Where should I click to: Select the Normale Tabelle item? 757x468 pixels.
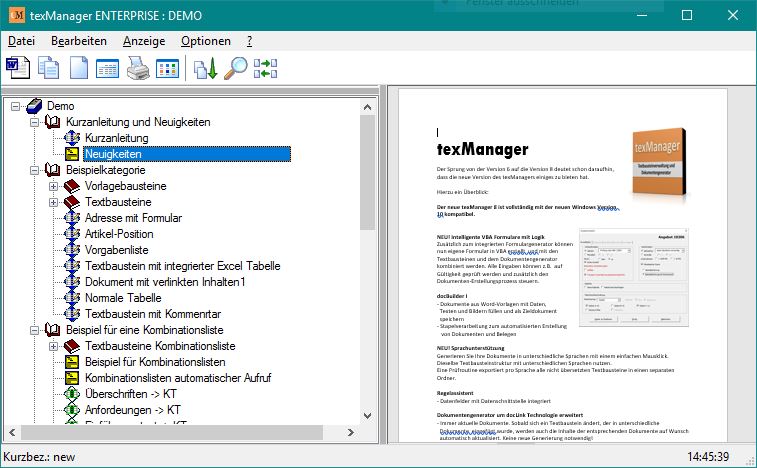[x=123, y=298]
